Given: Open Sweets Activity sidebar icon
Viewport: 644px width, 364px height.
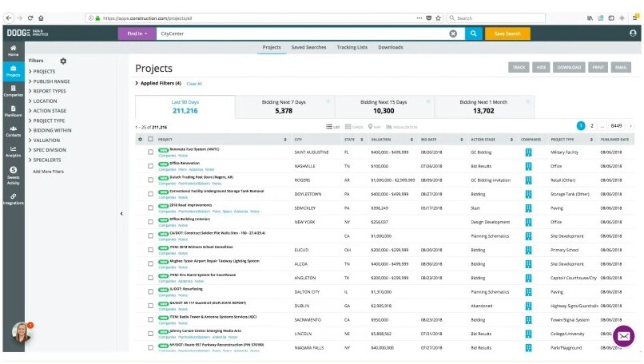Looking at the screenshot, I should pos(13,176).
